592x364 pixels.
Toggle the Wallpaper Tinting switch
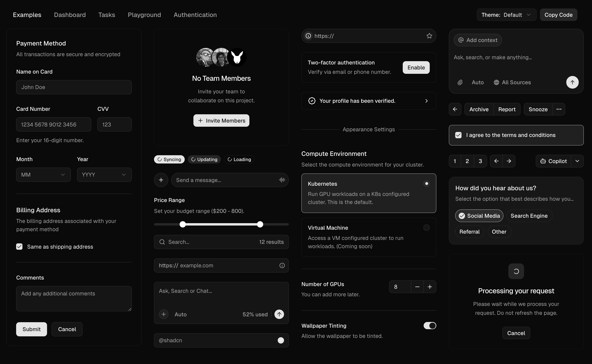point(430,326)
